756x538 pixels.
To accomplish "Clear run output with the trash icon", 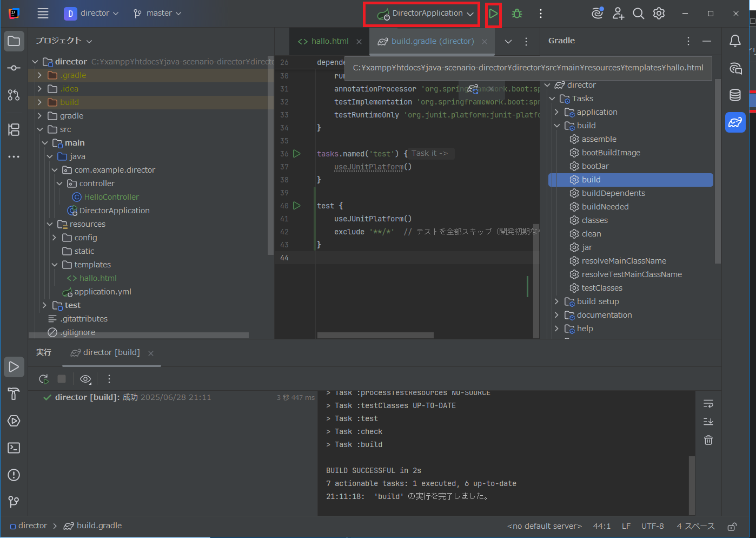I will coord(708,440).
